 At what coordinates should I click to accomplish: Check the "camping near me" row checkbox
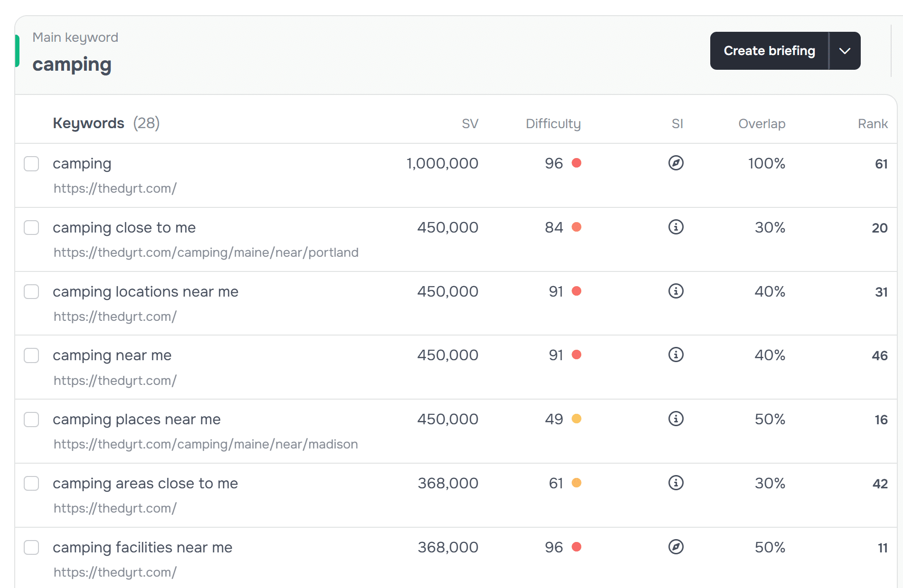pos(31,355)
